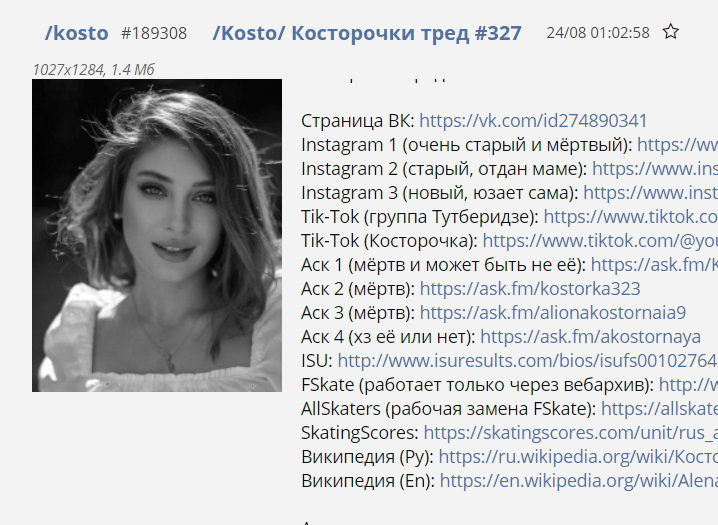This screenshot has width=718, height=525.
Task: Open the ask.fm/kostorka323 link
Action: [530, 288]
